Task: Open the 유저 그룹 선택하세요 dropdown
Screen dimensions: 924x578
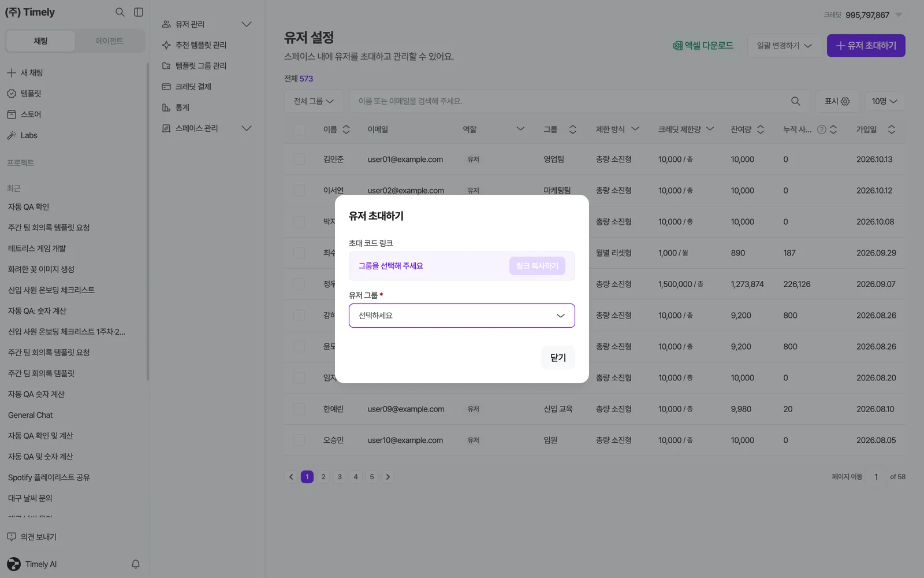Action: pos(462,316)
